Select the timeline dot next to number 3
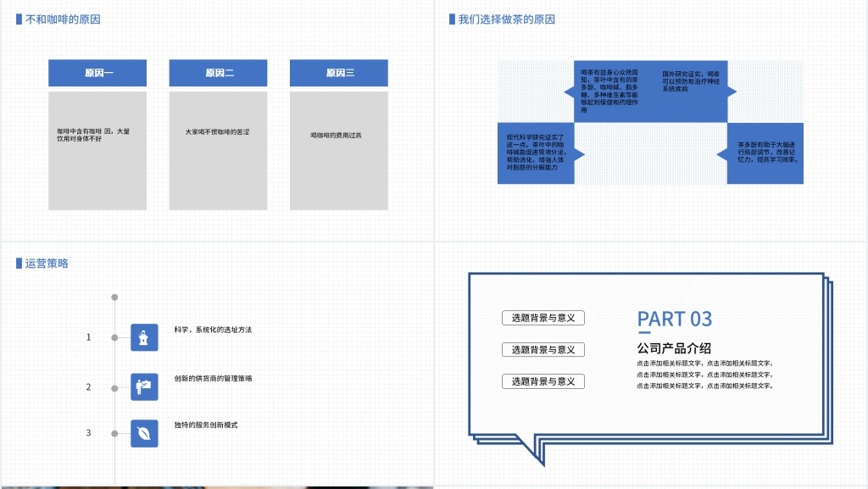Screen dimensions: 868x489 [115, 433]
